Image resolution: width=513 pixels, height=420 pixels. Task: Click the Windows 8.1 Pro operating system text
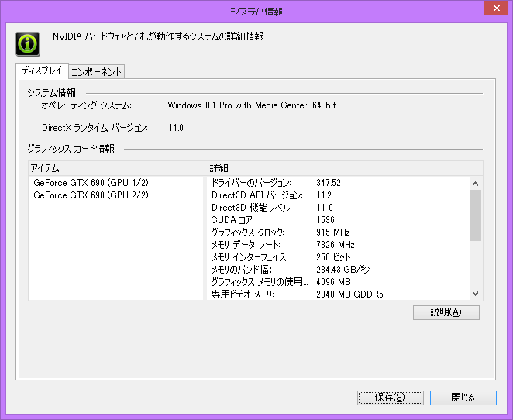[252, 105]
